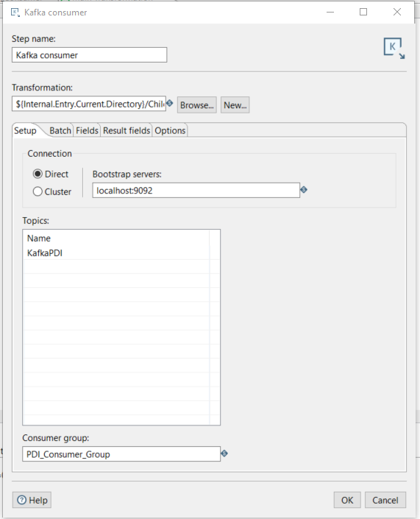This screenshot has width=420, height=519.
Task: Open the Help dialog
Action: pyautogui.click(x=32, y=500)
